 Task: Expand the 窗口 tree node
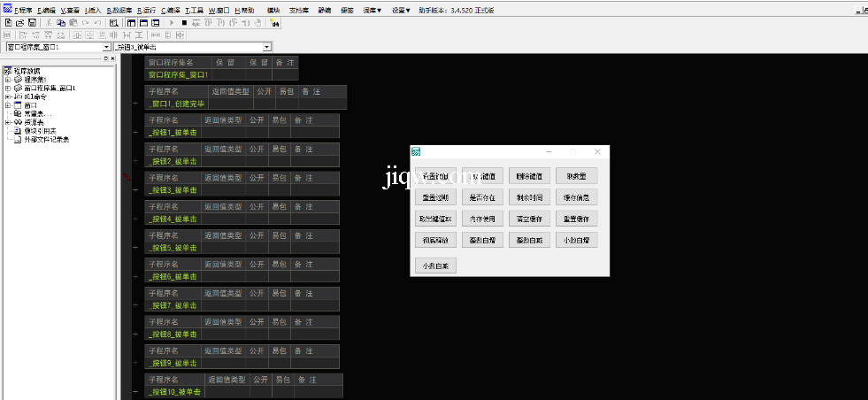[x=8, y=105]
